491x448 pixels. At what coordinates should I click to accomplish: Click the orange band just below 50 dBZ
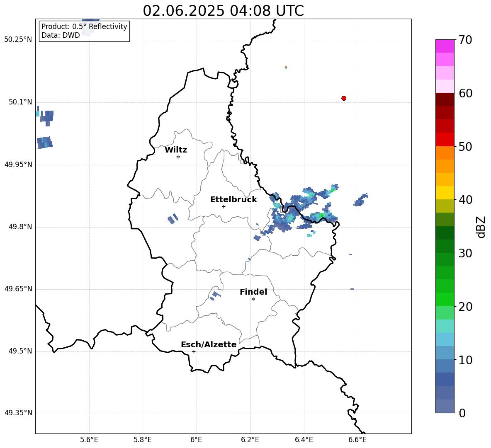(x=445, y=153)
